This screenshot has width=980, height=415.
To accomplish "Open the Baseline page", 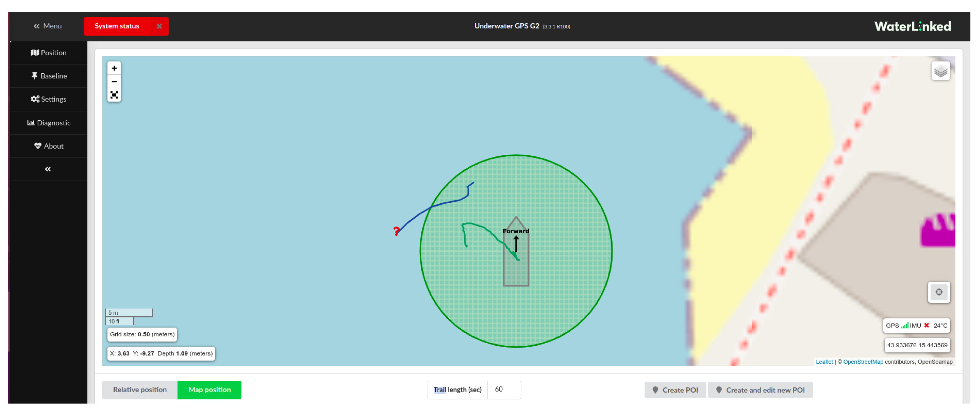I will [x=49, y=76].
